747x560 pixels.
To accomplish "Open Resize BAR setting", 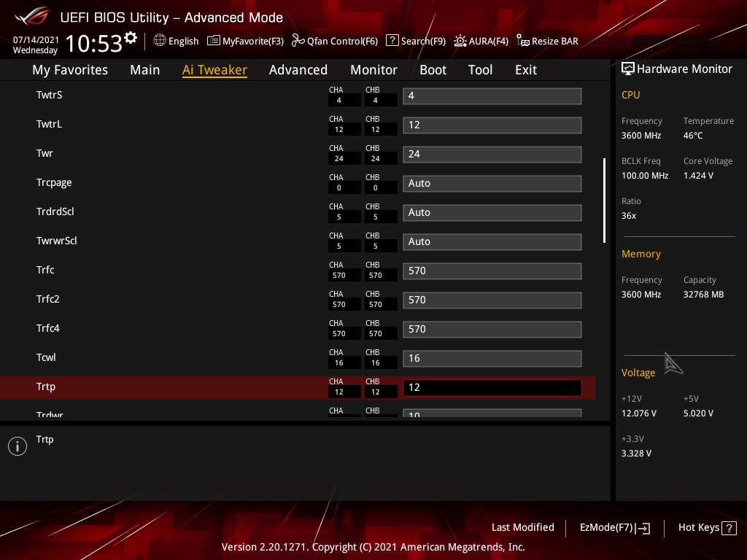I will point(555,41).
